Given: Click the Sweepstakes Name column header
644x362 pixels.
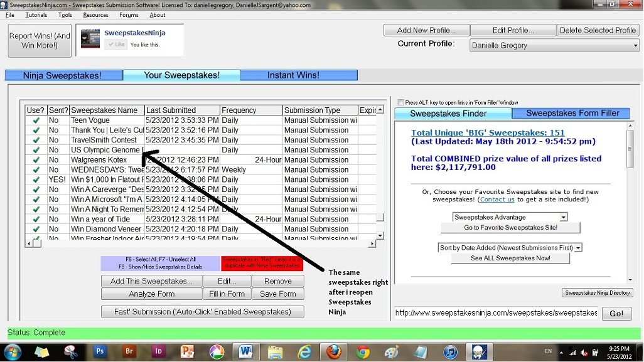Looking at the screenshot, I should coord(107,110).
